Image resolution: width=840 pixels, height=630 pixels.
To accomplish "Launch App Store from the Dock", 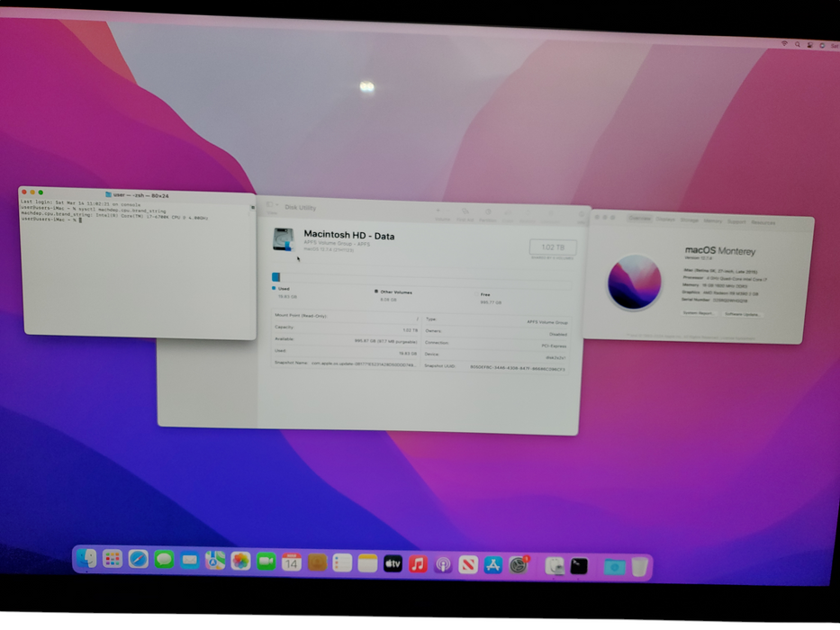I will tap(493, 565).
